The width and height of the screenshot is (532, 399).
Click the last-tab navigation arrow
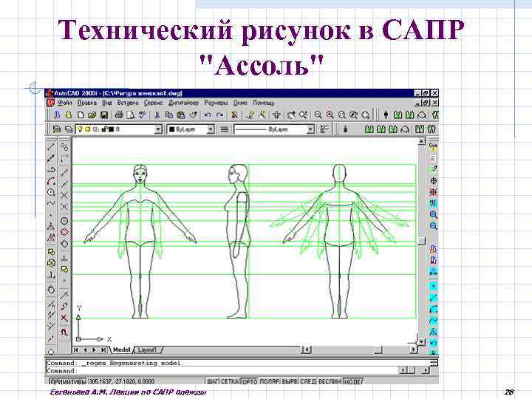pyautogui.click(x=104, y=349)
